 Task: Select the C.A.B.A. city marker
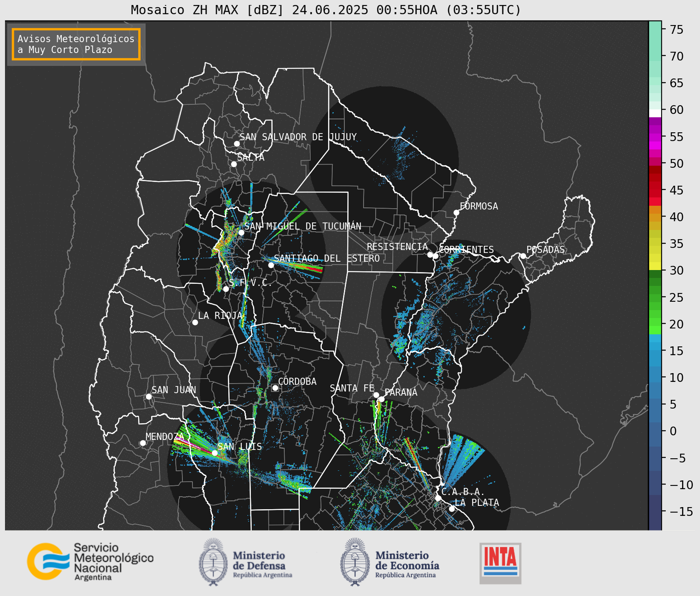tap(438, 498)
